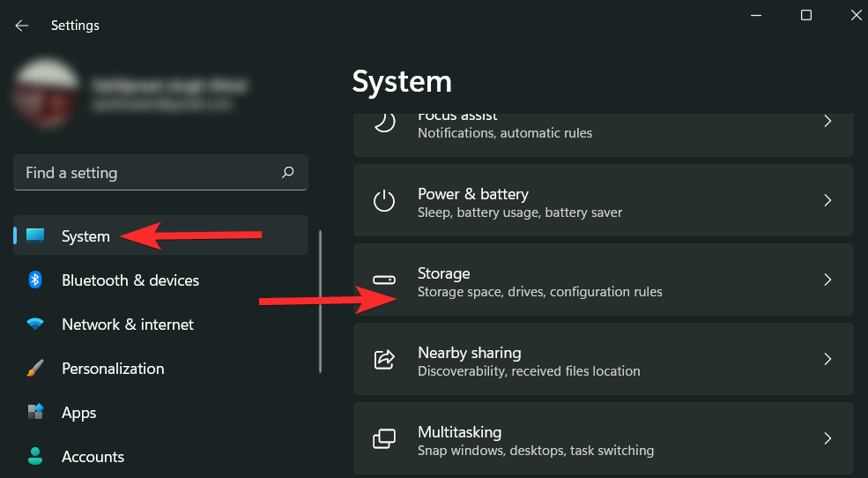Click the Storage drive icon
Image resolution: width=868 pixels, height=478 pixels.
(x=384, y=280)
